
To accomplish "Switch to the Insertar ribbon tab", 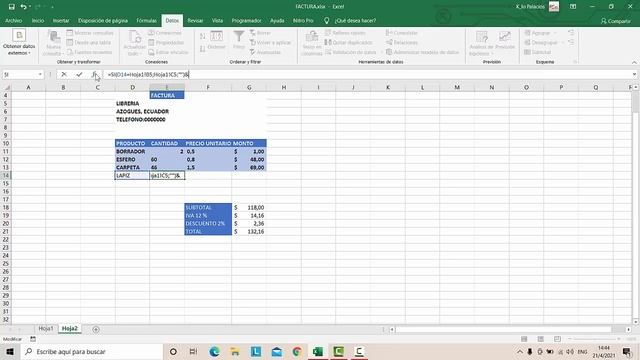I will [x=61, y=20].
